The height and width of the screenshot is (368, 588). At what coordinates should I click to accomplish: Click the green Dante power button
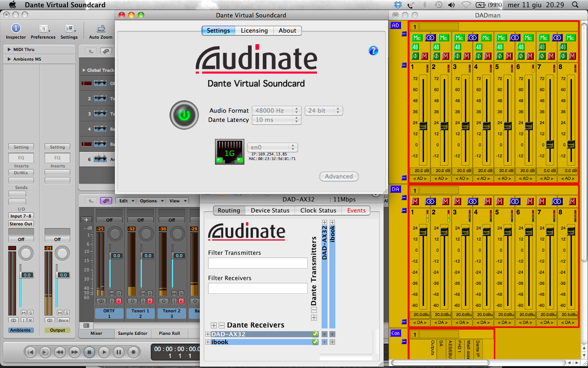(184, 115)
